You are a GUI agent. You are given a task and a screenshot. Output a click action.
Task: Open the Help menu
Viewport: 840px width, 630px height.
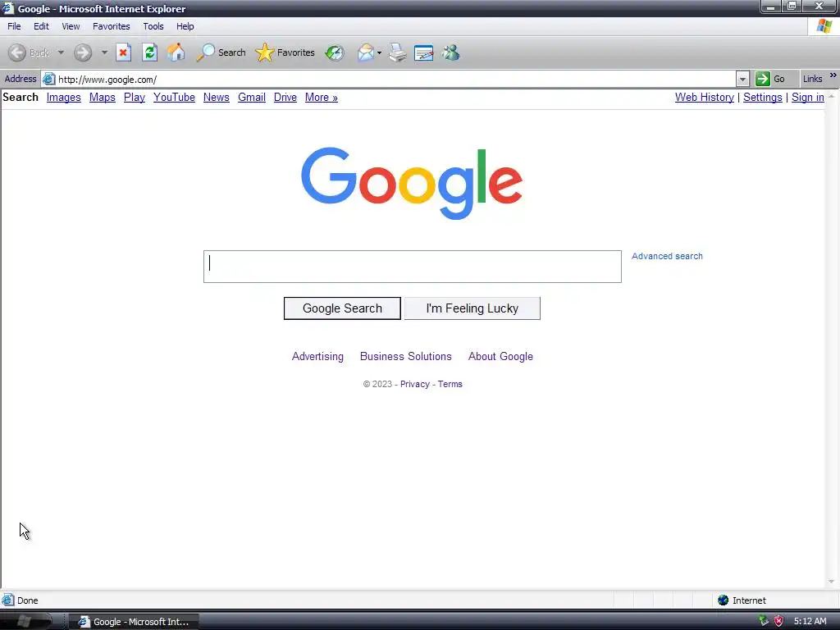[185, 26]
